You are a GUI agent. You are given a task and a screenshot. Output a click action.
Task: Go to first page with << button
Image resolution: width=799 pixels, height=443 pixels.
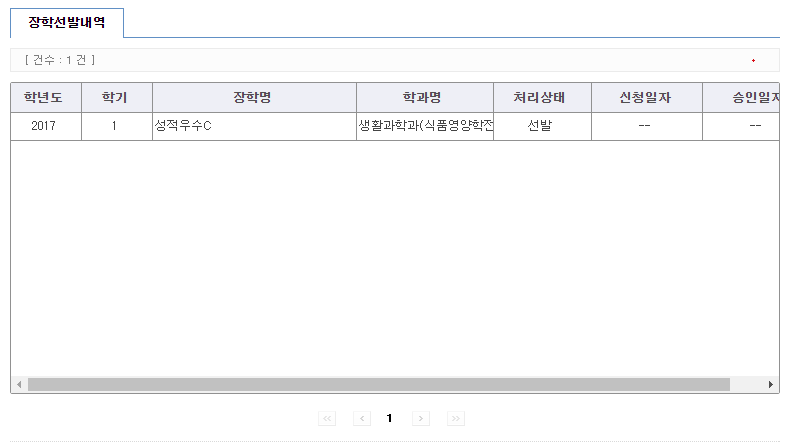[327, 419]
